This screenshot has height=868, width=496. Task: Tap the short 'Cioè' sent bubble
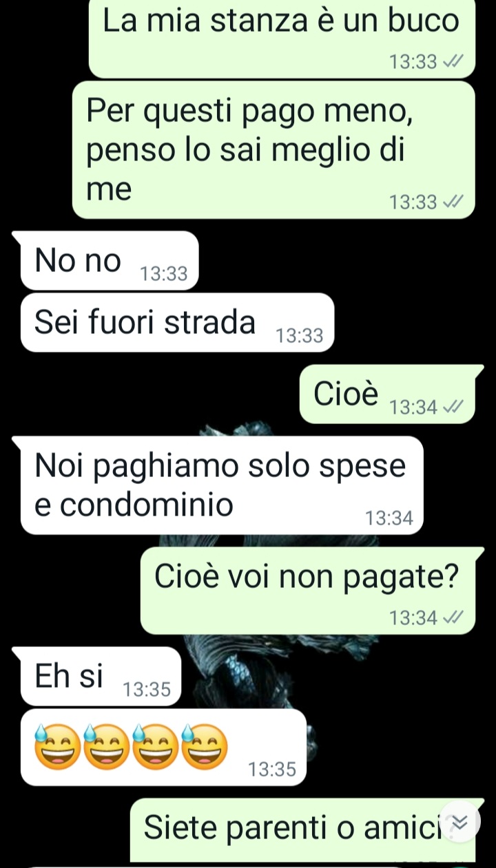point(391,394)
